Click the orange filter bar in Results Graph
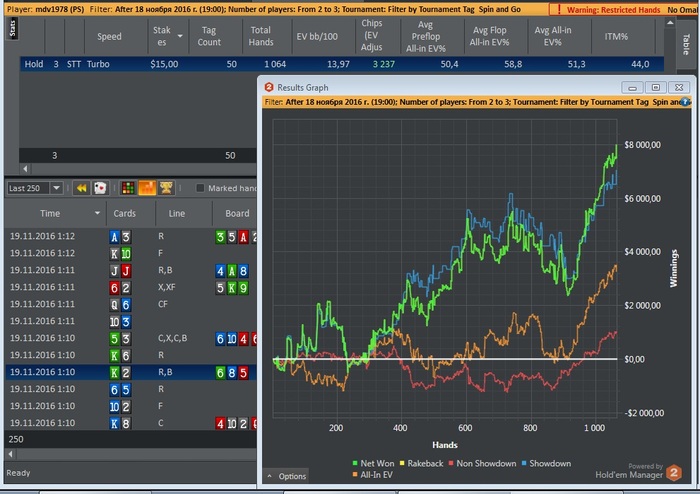The image size is (700, 494). [x=476, y=102]
